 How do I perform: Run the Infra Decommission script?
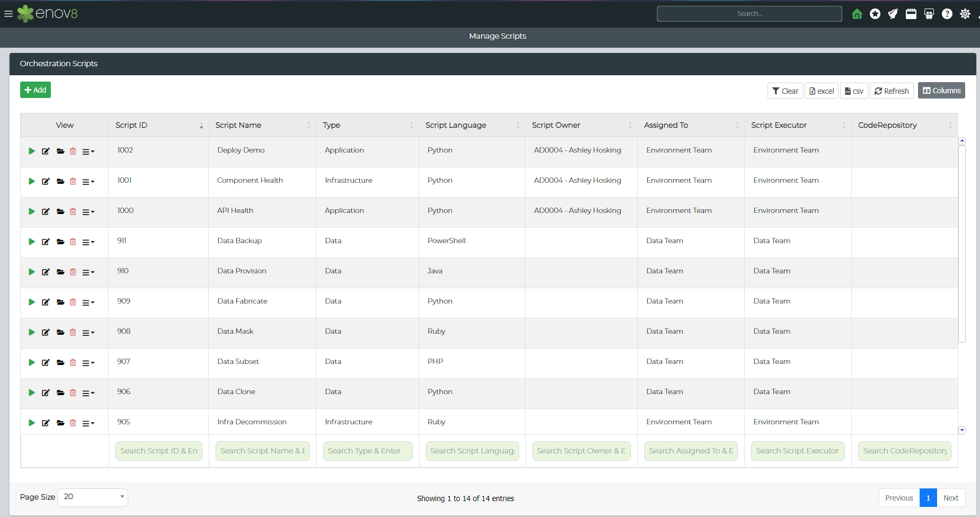click(x=32, y=423)
